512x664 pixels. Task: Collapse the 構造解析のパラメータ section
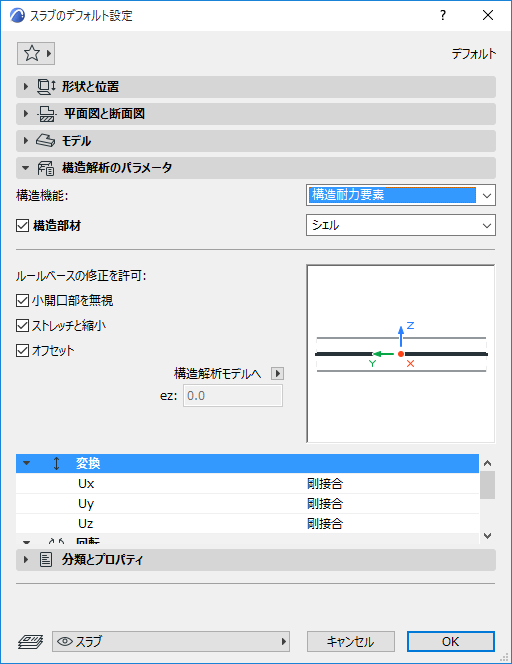(x=26, y=168)
